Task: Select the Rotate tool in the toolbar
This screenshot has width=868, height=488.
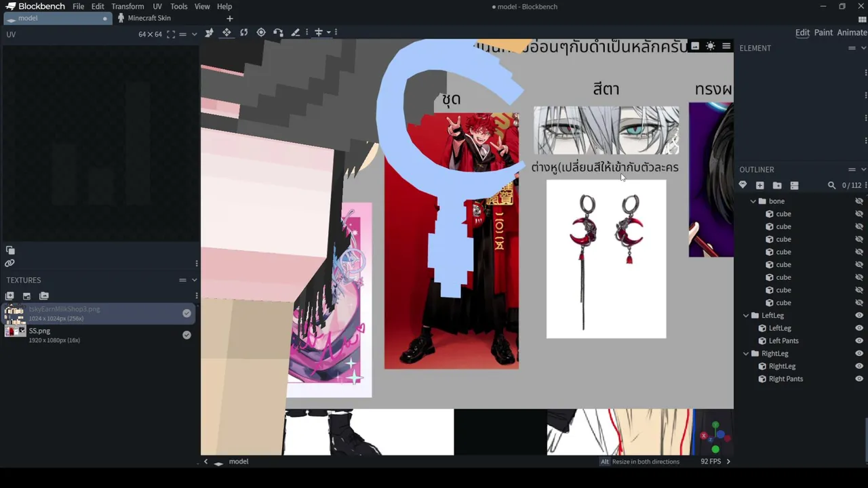Action: click(243, 33)
